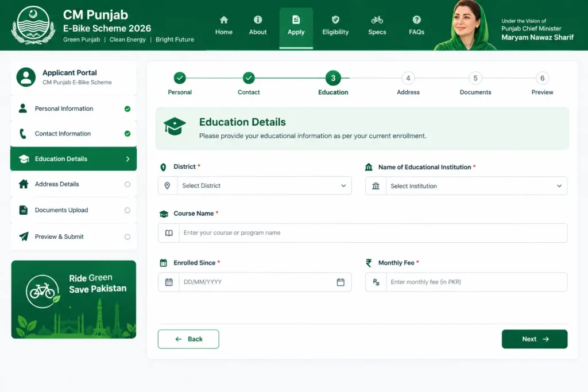The height and width of the screenshot is (392, 588).
Task: Click the phone icon beside Contact Information
Action: pos(23,134)
